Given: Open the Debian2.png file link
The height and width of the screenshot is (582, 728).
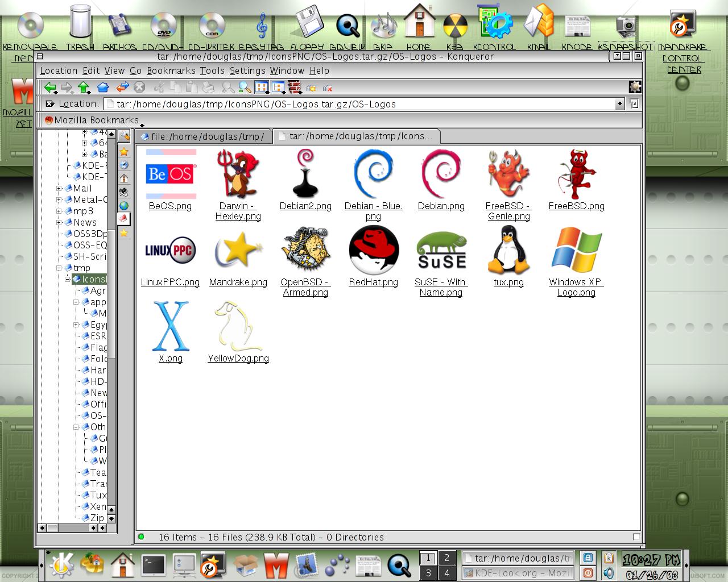Looking at the screenshot, I should point(305,206).
